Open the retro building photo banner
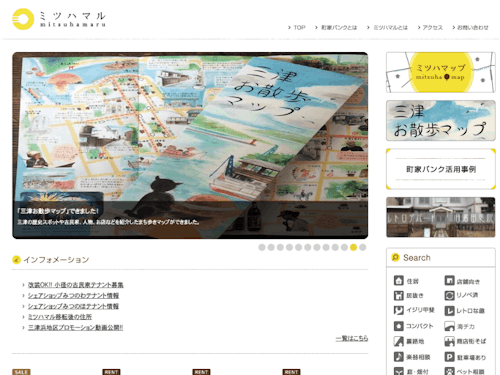500x375 pixels. point(441,217)
